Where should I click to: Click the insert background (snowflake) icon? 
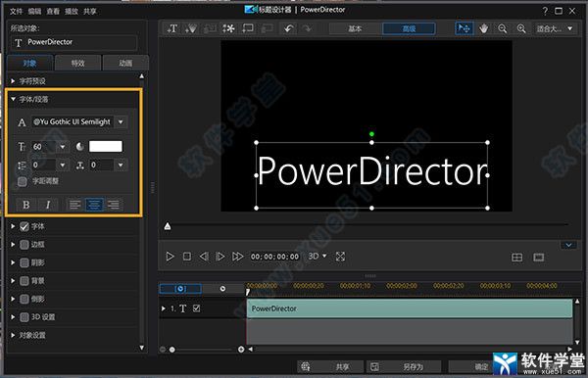click(x=228, y=28)
